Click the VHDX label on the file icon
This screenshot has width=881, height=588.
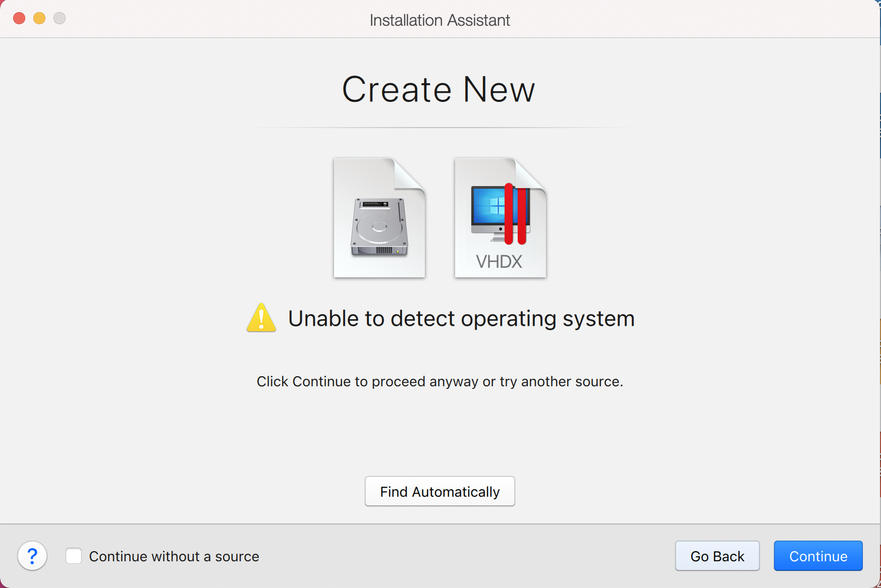499,262
